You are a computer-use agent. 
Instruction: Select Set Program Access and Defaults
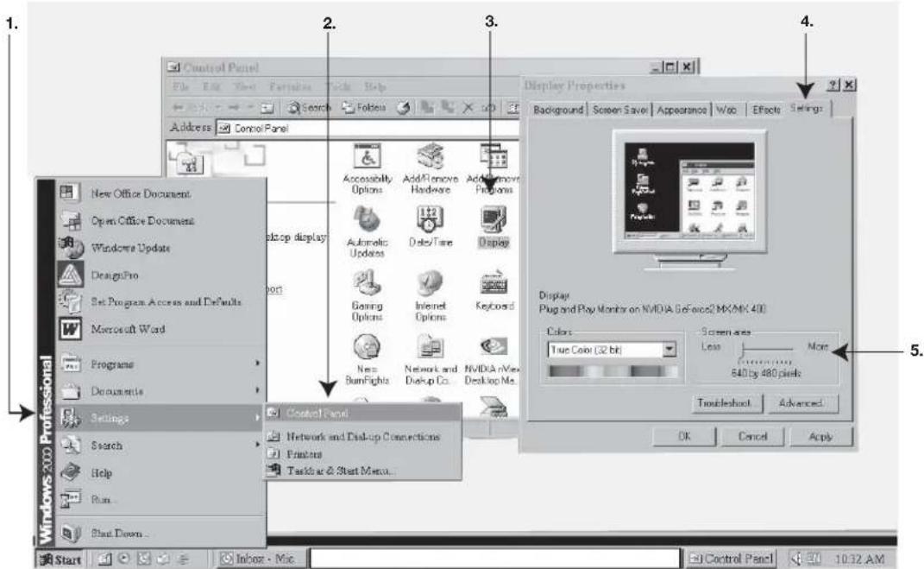(x=160, y=301)
